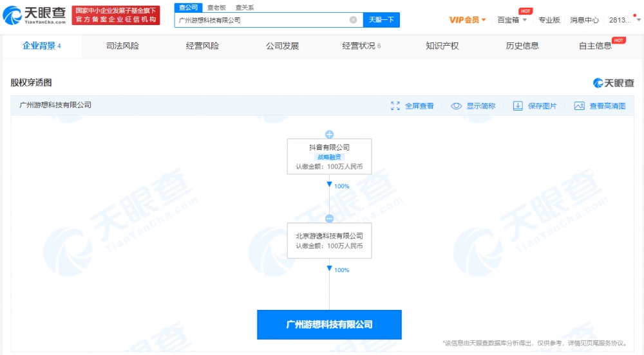Click the fullscreen view icon

coord(395,105)
